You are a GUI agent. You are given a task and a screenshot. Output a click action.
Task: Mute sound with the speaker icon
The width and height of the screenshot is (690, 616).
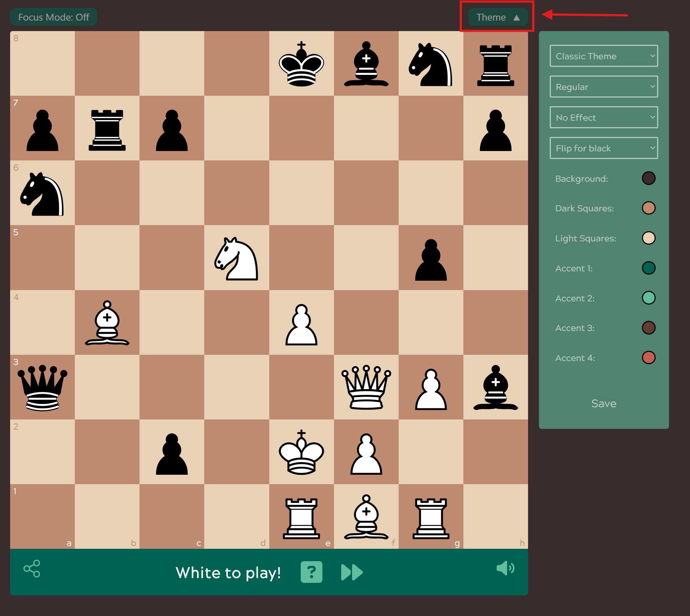[x=506, y=568]
